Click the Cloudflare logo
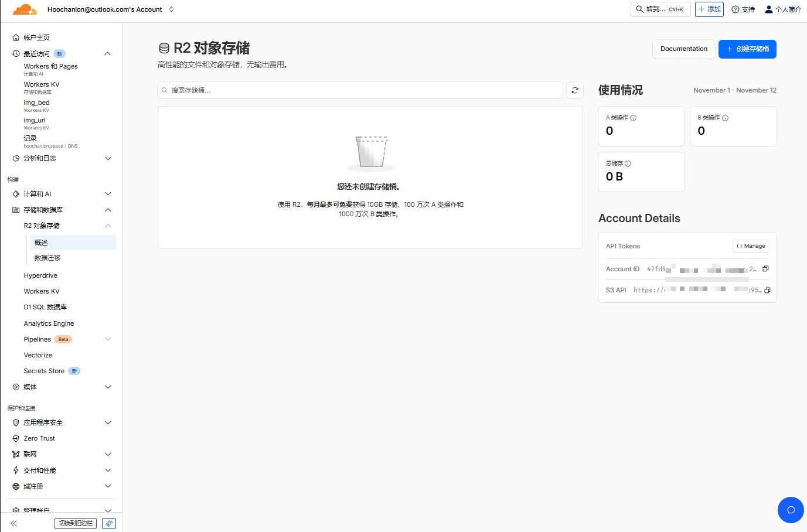Screen dimensions: 807x532 25,9
